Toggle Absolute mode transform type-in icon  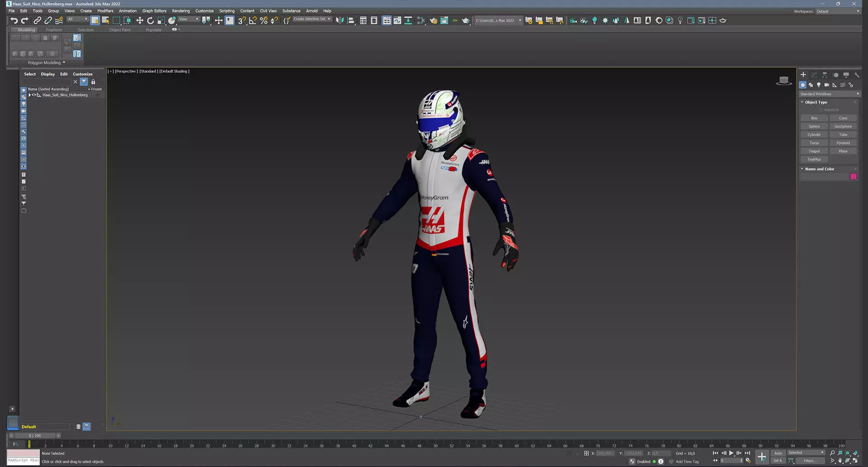pos(586,453)
